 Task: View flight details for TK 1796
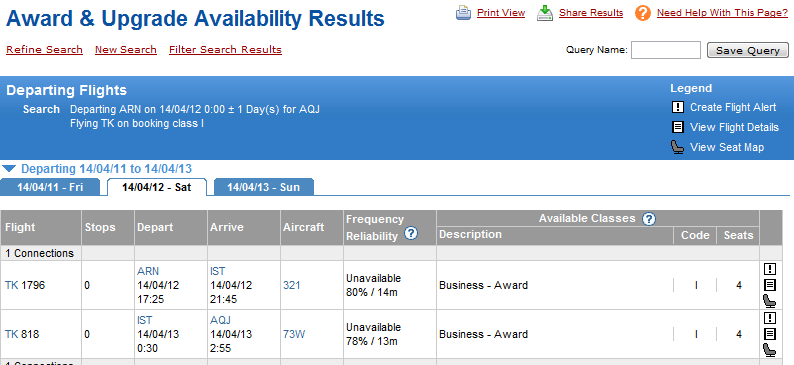[x=770, y=285]
